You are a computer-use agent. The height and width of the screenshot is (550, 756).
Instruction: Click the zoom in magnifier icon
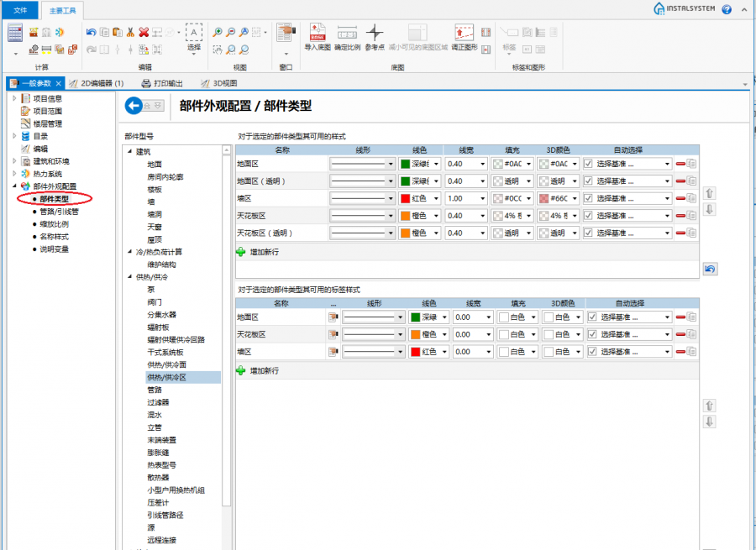[x=218, y=32]
